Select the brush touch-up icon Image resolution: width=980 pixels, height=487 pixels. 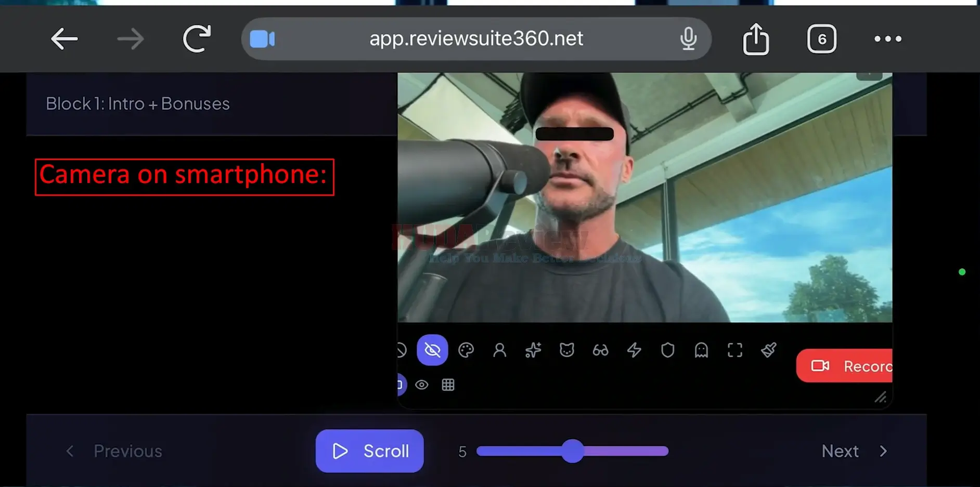pyautogui.click(x=768, y=350)
